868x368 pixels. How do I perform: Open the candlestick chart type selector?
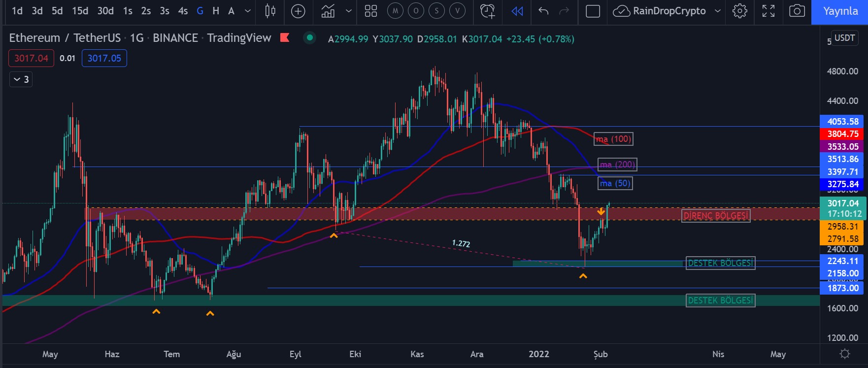click(270, 11)
